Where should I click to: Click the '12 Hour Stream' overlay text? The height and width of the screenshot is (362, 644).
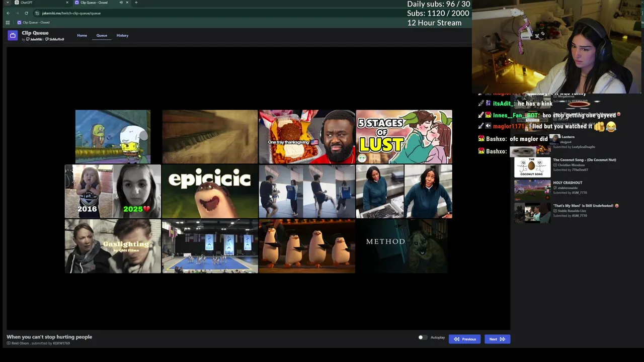point(434,23)
